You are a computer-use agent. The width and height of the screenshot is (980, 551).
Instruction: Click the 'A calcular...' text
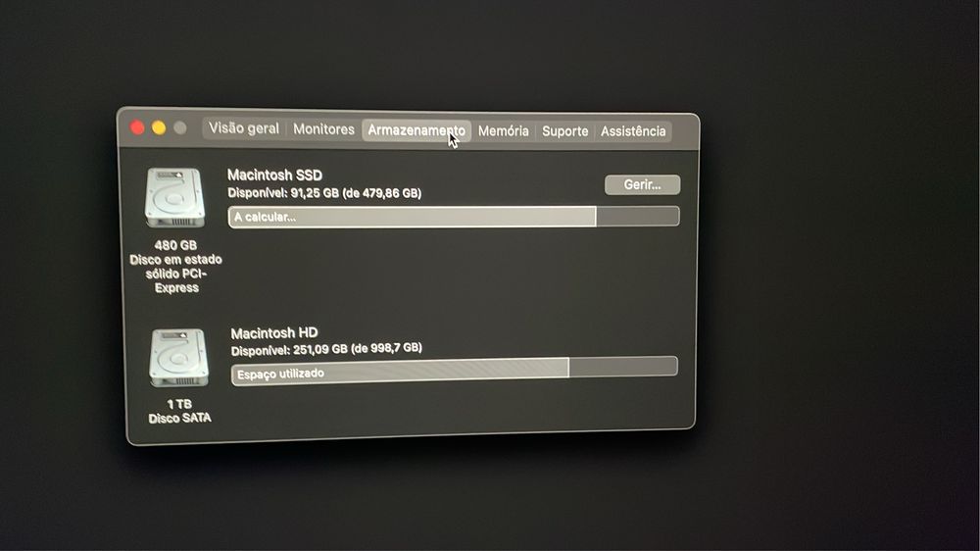265,217
